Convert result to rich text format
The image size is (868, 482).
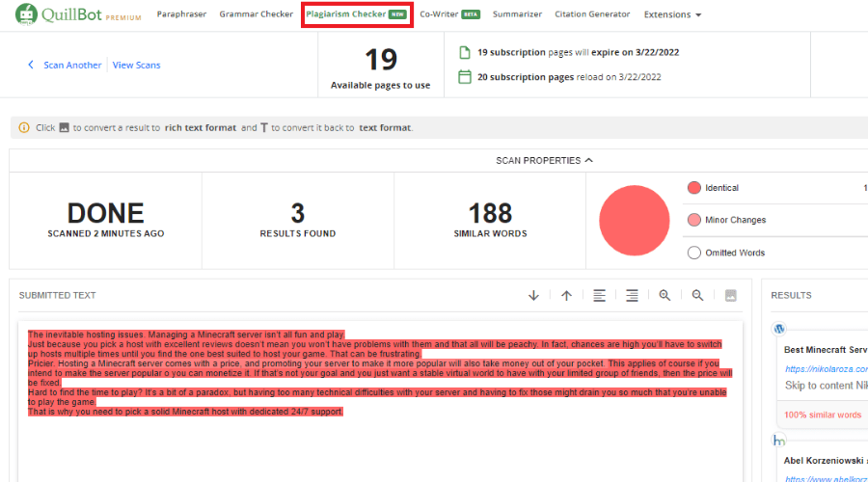(730, 296)
